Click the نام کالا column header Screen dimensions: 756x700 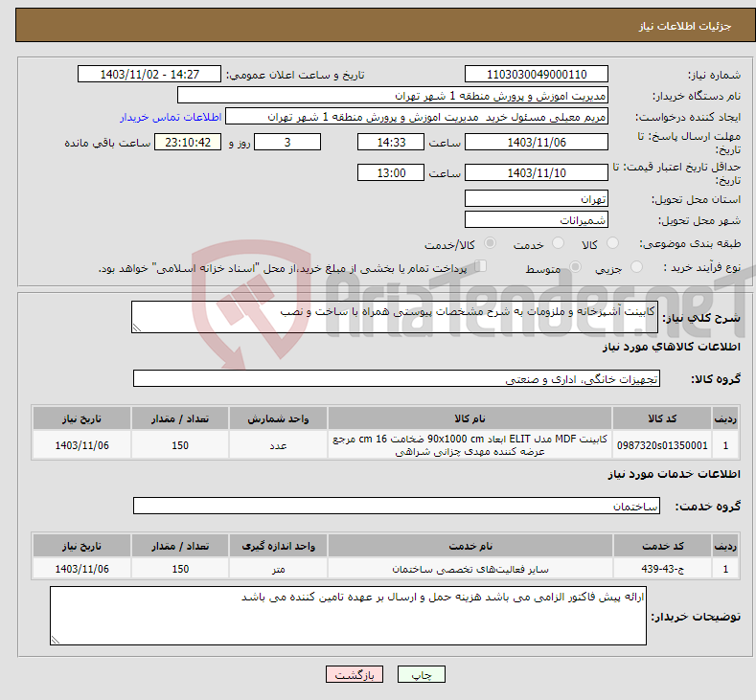coord(470,418)
